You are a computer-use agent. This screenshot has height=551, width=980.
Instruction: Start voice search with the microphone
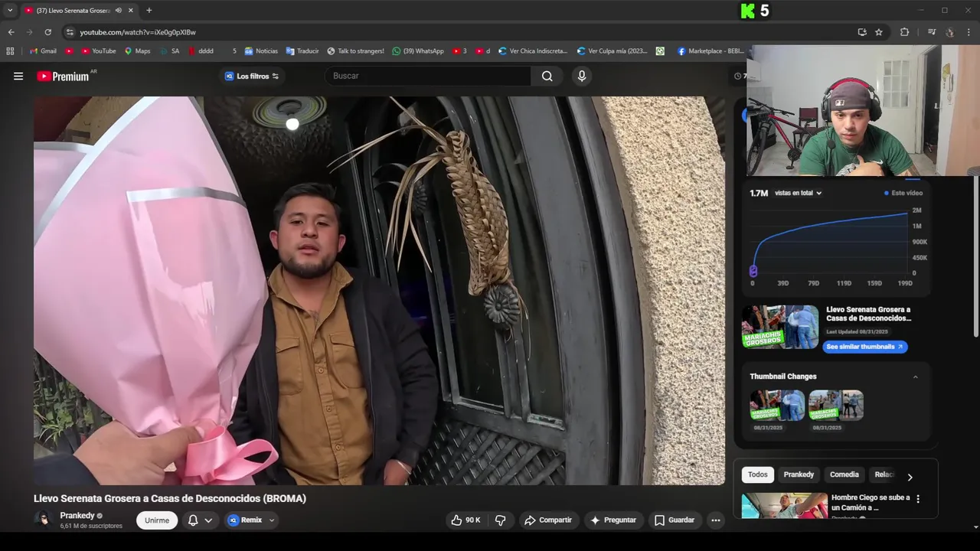[582, 76]
